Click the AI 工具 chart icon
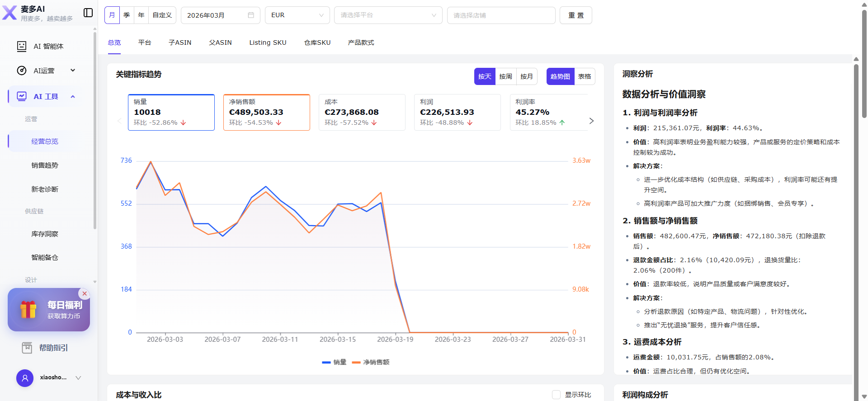The width and height of the screenshot is (868, 401). tap(22, 96)
